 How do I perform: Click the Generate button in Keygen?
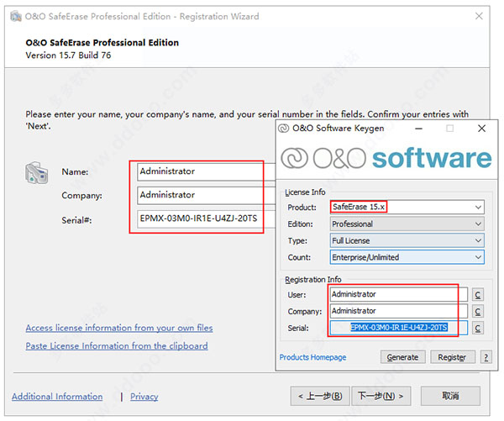click(x=402, y=357)
